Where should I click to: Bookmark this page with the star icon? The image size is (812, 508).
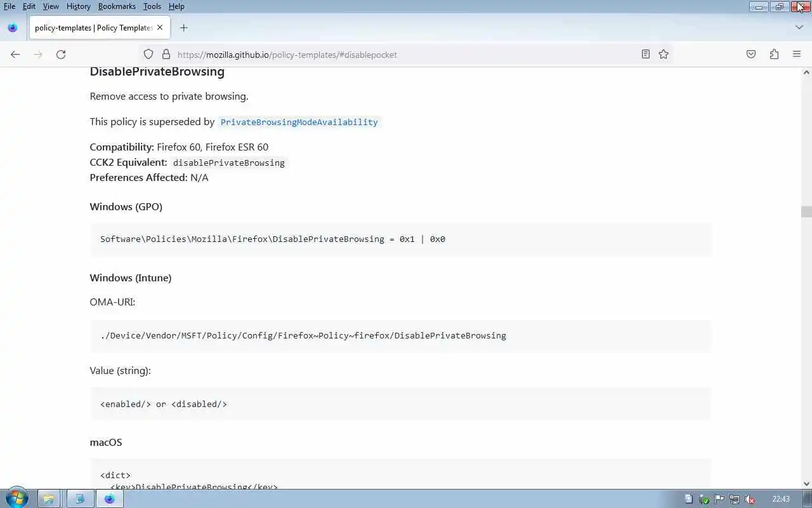click(x=664, y=55)
